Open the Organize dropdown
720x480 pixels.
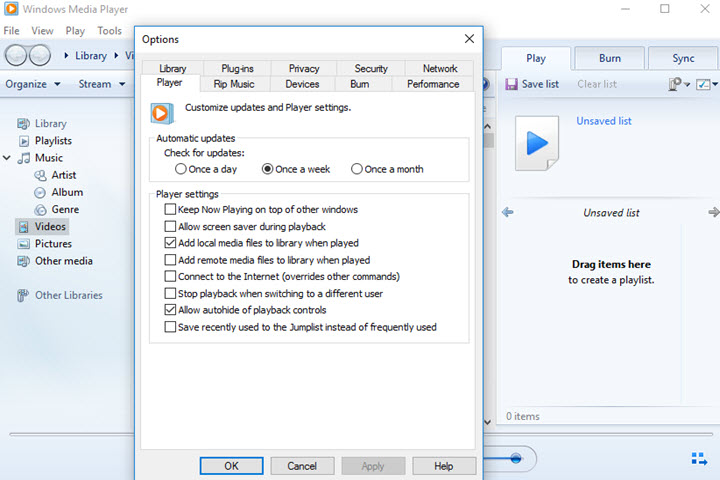click(33, 84)
